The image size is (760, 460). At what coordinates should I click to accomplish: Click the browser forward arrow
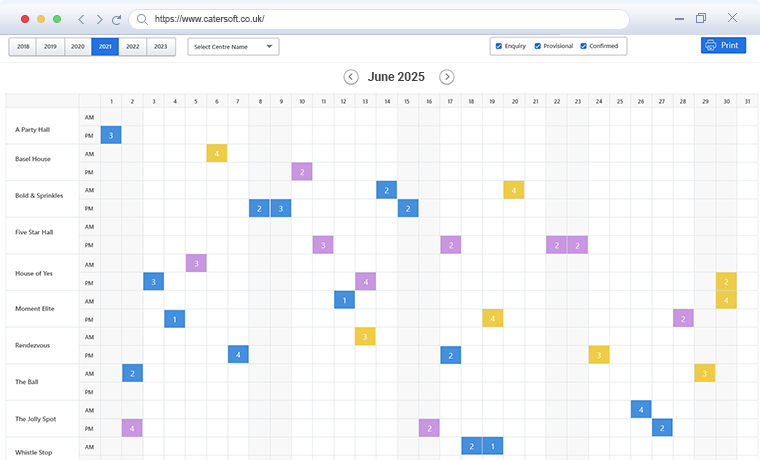click(x=99, y=19)
